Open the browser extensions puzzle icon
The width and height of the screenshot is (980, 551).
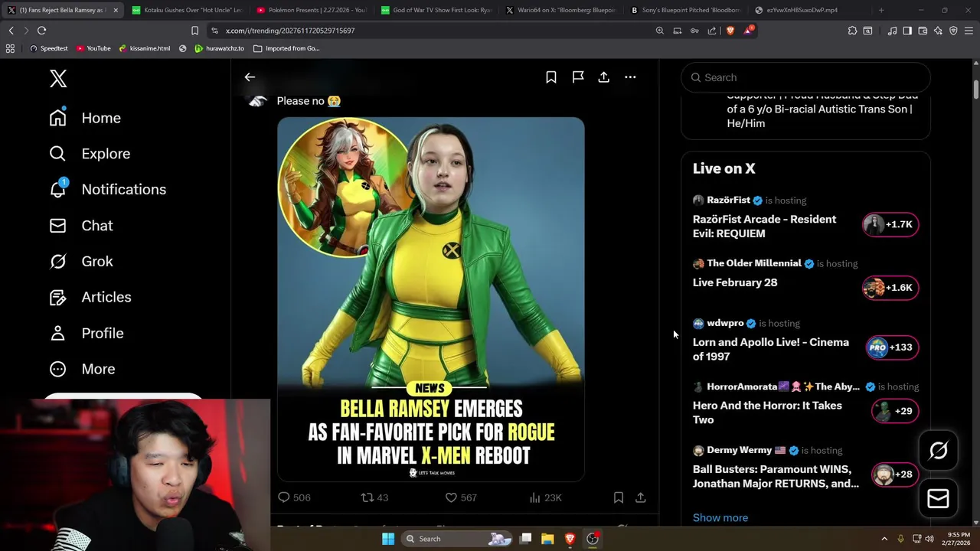(x=852, y=31)
